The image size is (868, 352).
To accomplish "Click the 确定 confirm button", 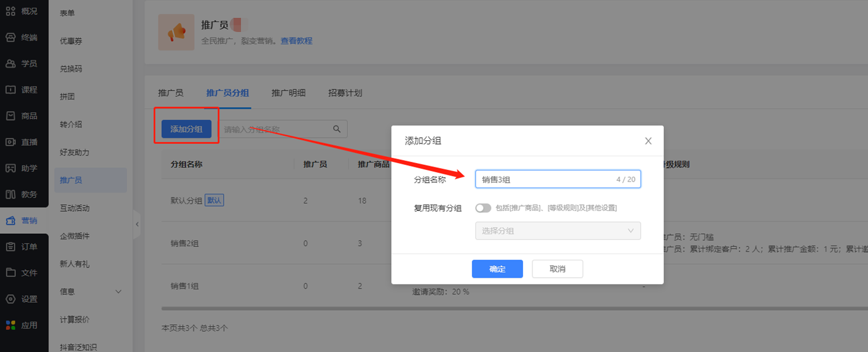I will (x=497, y=269).
